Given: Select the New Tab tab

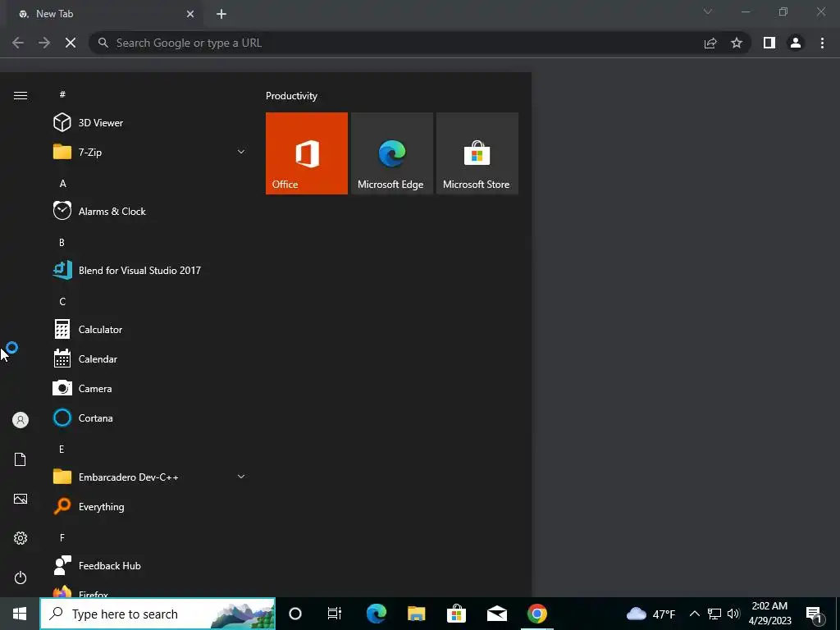Looking at the screenshot, I should (x=104, y=14).
